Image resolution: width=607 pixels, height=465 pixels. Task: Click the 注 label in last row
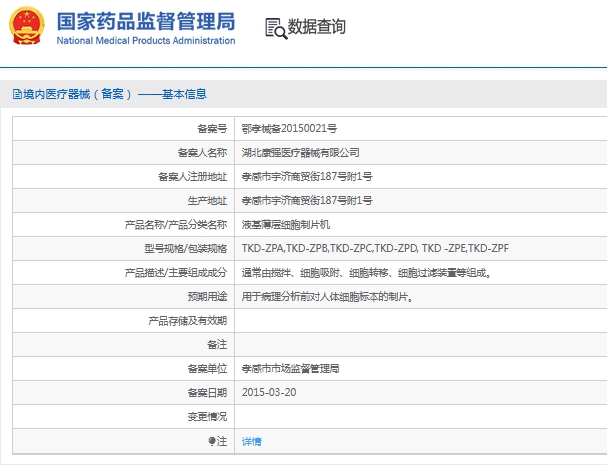point(222,441)
